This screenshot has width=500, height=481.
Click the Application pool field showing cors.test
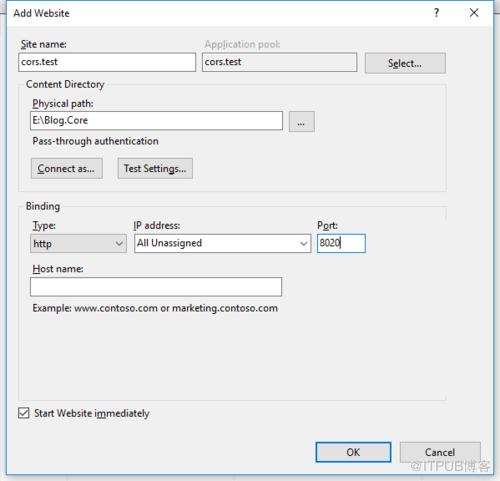click(279, 62)
